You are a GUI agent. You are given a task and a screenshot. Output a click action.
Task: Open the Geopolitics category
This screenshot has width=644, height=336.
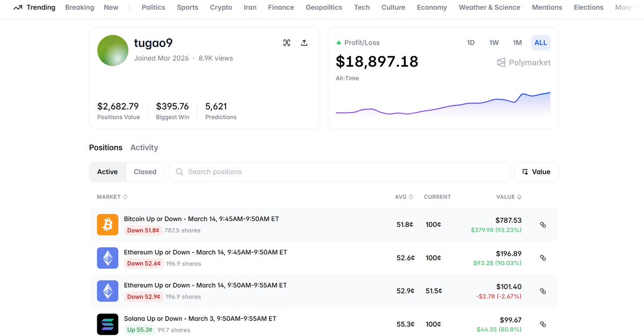(324, 8)
